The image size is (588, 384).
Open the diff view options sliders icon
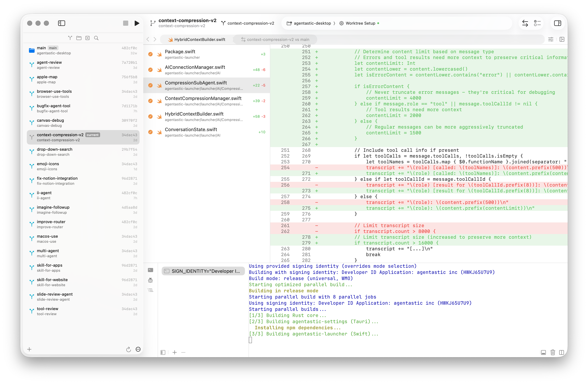[x=551, y=39]
